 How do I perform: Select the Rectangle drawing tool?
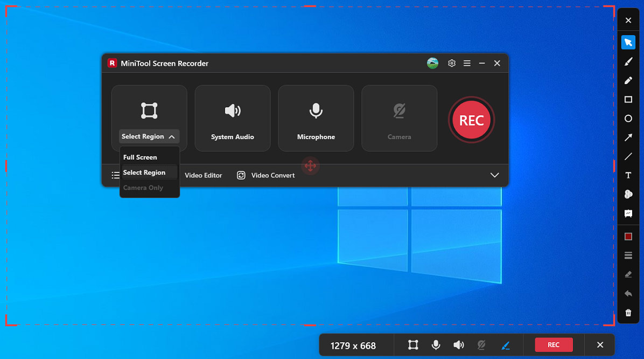click(628, 100)
